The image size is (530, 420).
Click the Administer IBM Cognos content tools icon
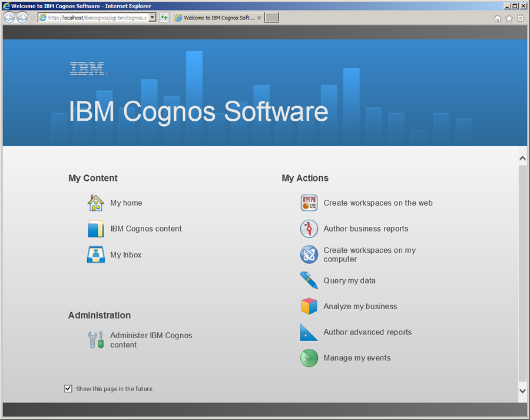95,340
